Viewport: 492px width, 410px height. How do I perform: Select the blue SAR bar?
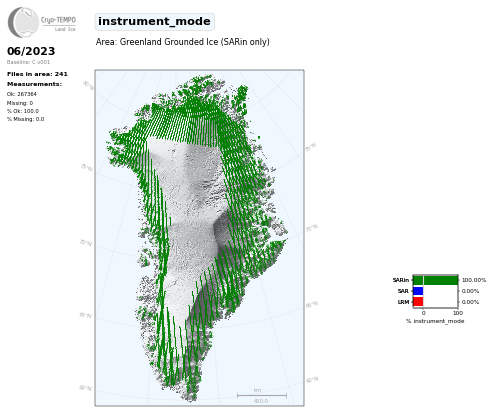418,291
